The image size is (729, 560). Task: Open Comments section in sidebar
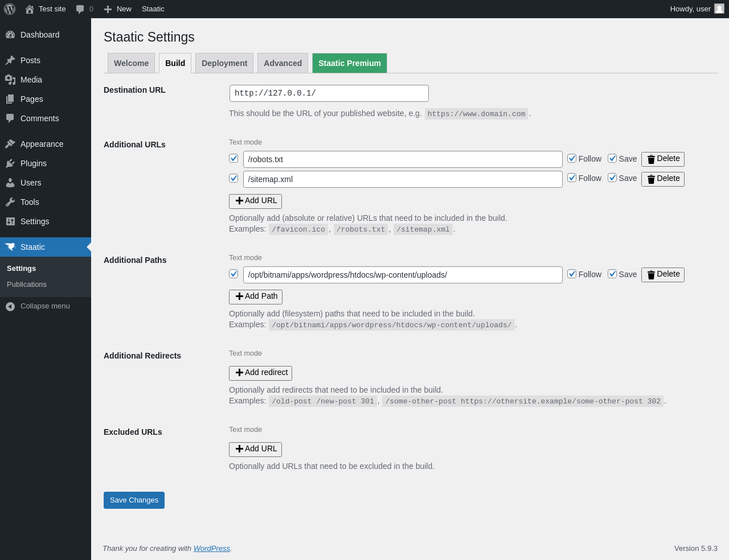[46, 118]
